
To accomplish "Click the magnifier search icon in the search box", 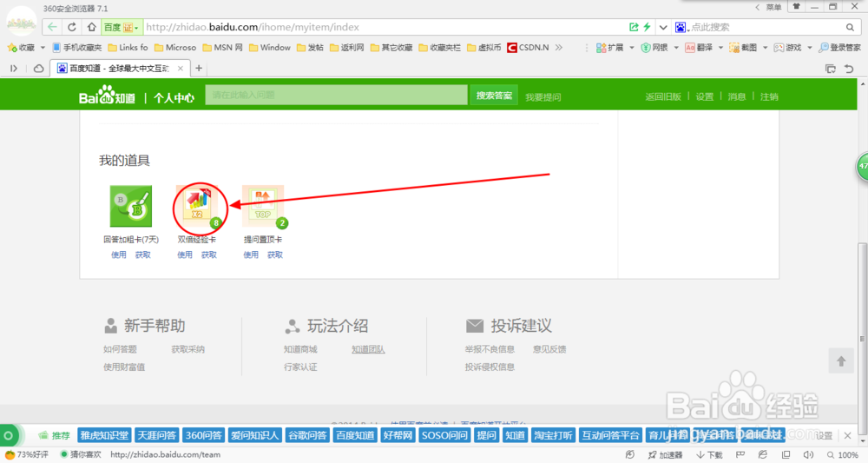I will [x=850, y=27].
